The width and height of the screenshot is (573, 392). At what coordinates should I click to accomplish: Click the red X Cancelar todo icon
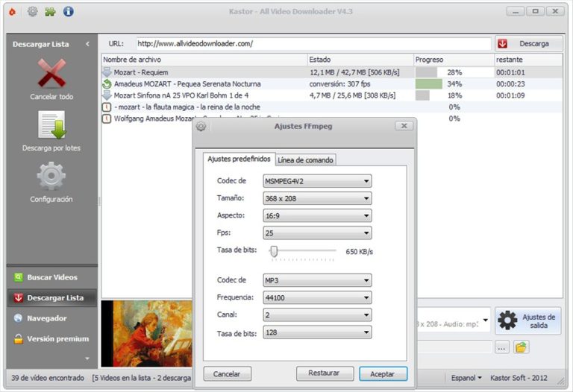pyautogui.click(x=51, y=73)
